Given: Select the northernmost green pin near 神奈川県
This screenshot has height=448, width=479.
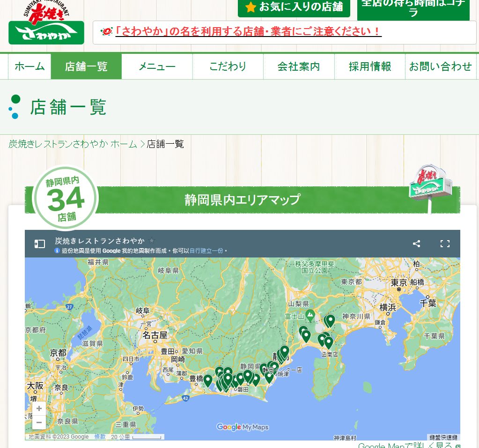Looking at the screenshot, I should [330, 321].
